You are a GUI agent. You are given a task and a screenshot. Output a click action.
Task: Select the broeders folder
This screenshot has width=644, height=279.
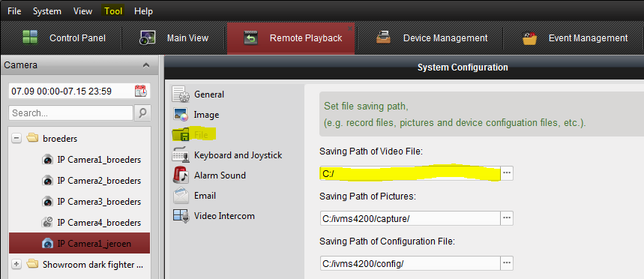[x=60, y=139]
